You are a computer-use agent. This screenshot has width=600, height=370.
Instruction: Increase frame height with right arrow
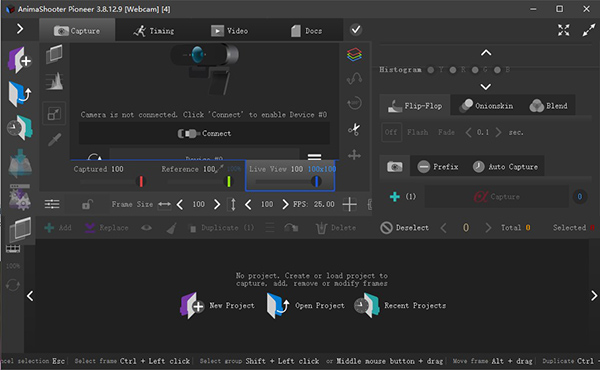tap(285, 204)
